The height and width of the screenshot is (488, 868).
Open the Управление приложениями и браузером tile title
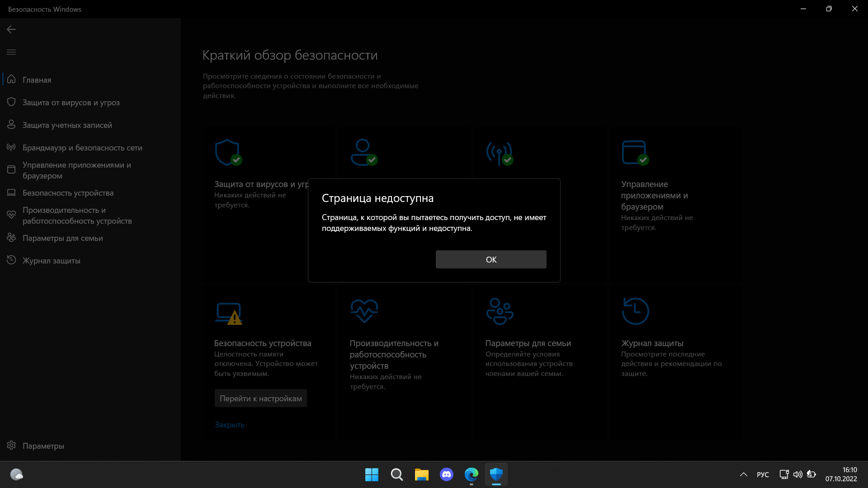click(x=654, y=195)
